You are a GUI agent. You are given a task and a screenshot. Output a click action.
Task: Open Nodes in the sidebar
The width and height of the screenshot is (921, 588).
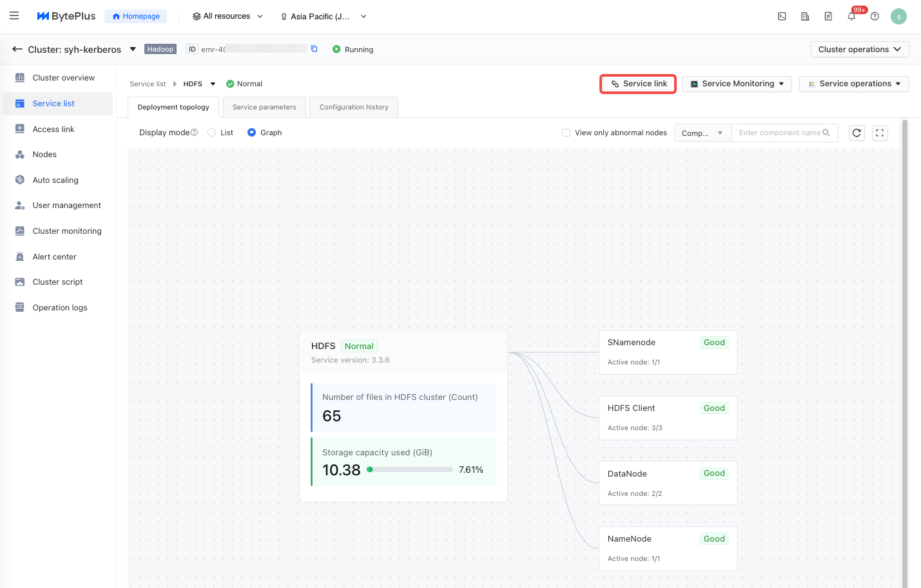pos(44,155)
